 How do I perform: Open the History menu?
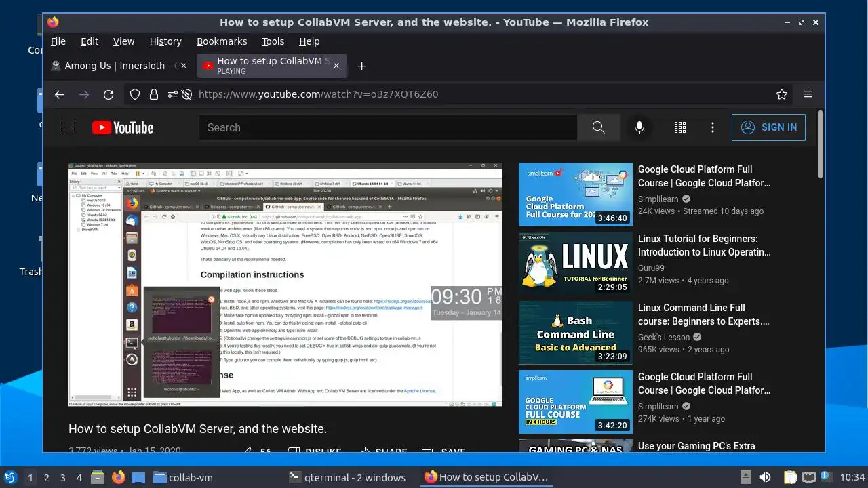(165, 41)
